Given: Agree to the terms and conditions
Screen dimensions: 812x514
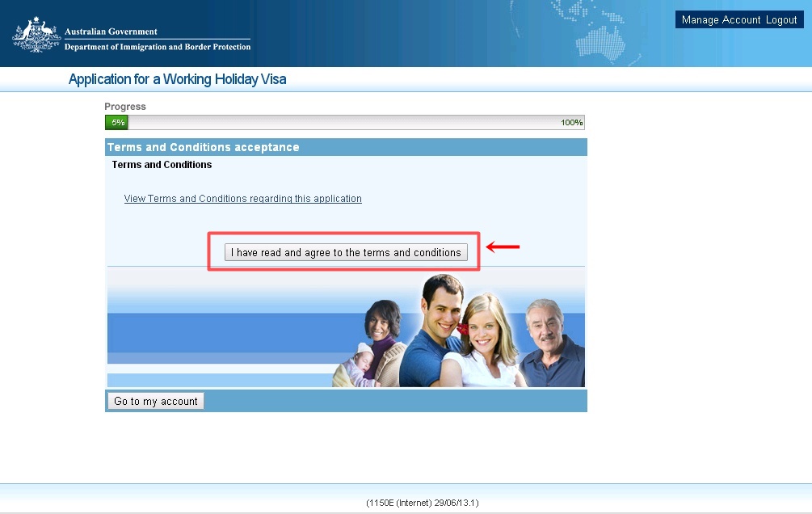Looking at the screenshot, I should point(345,253).
